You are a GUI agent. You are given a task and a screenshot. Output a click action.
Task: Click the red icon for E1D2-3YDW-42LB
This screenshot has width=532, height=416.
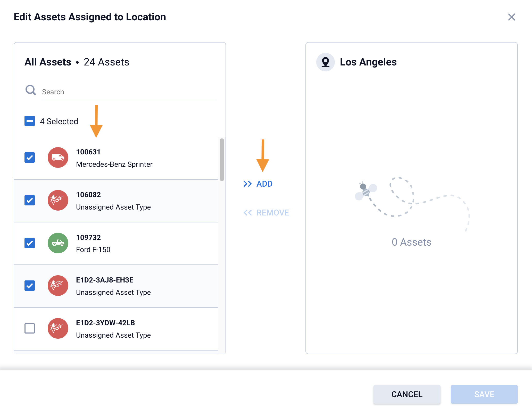58,328
